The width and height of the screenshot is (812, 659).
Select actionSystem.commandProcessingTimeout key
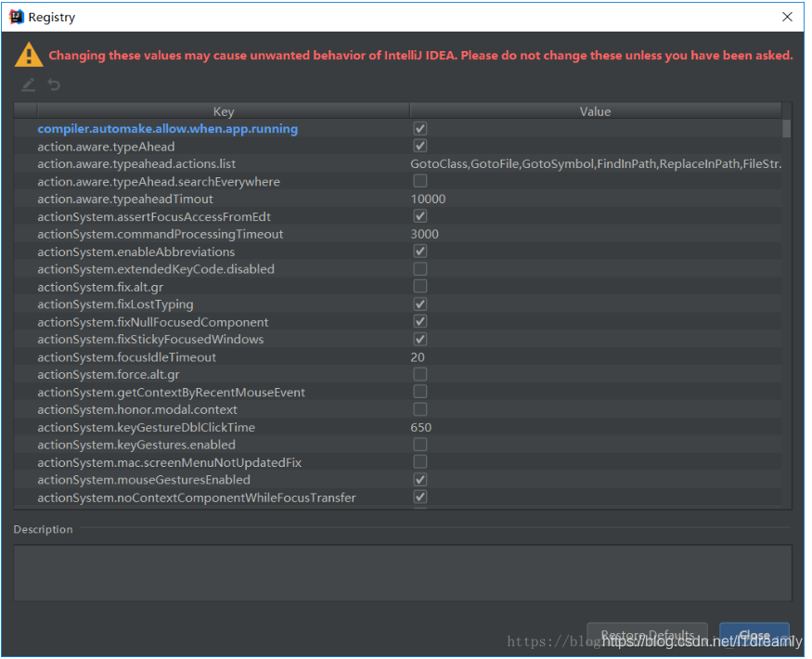[x=160, y=234]
